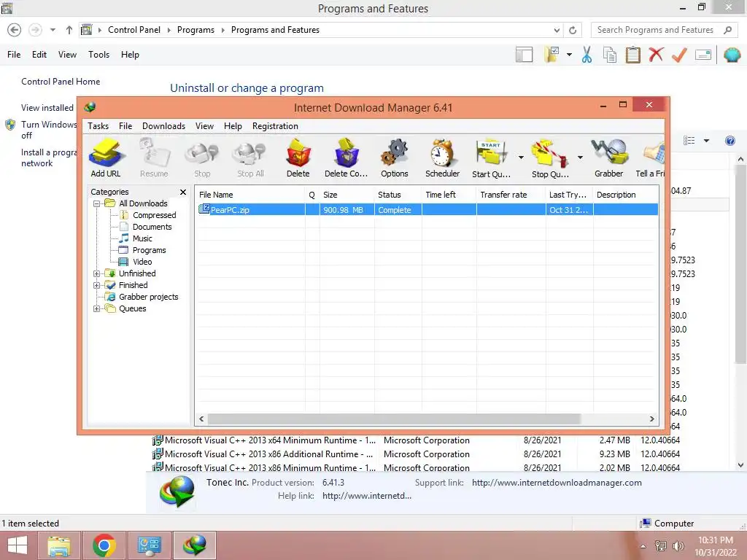Click the internetdownloadmanager.com support link
The width and height of the screenshot is (747, 560).
click(x=557, y=483)
